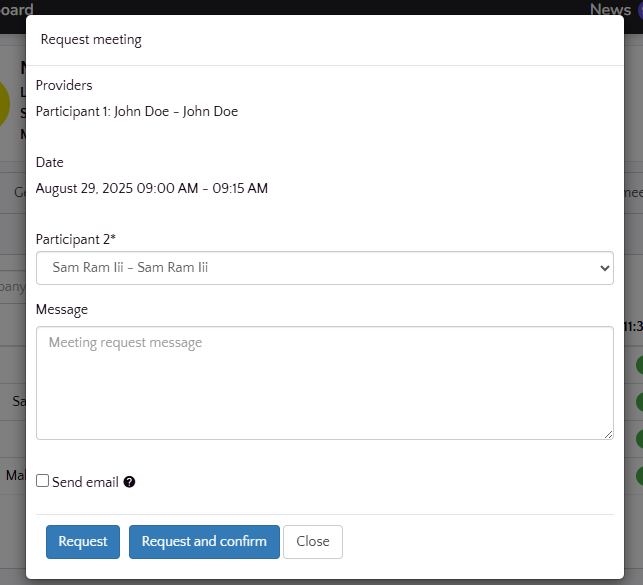Focus the Meeting request message text area

tap(324, 382)
